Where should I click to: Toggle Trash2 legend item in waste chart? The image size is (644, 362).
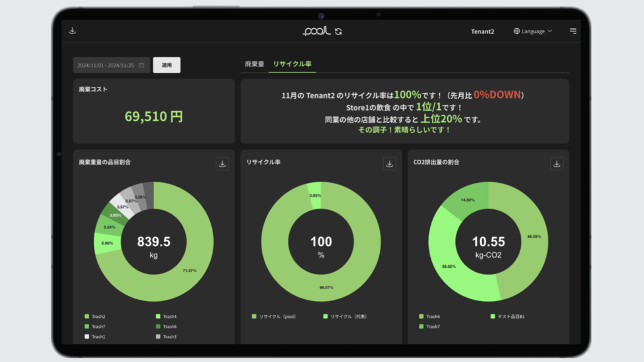click(x=97, y=316)
